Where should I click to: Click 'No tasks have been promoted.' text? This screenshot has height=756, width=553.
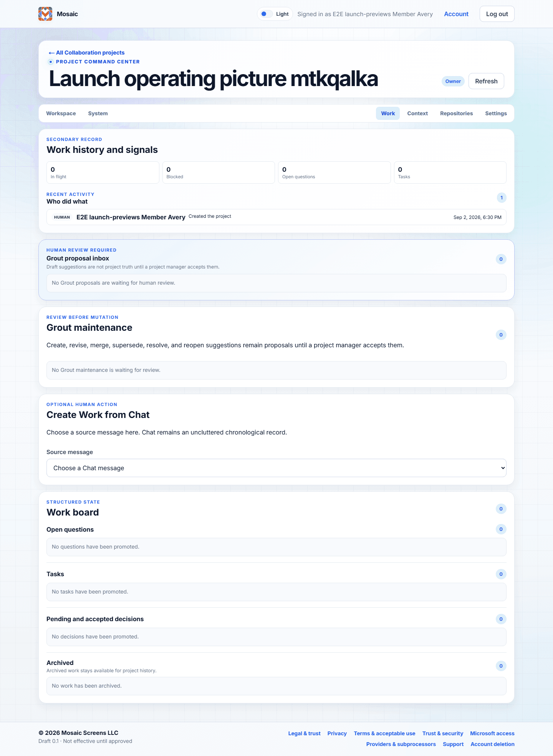tap(90, 592)
